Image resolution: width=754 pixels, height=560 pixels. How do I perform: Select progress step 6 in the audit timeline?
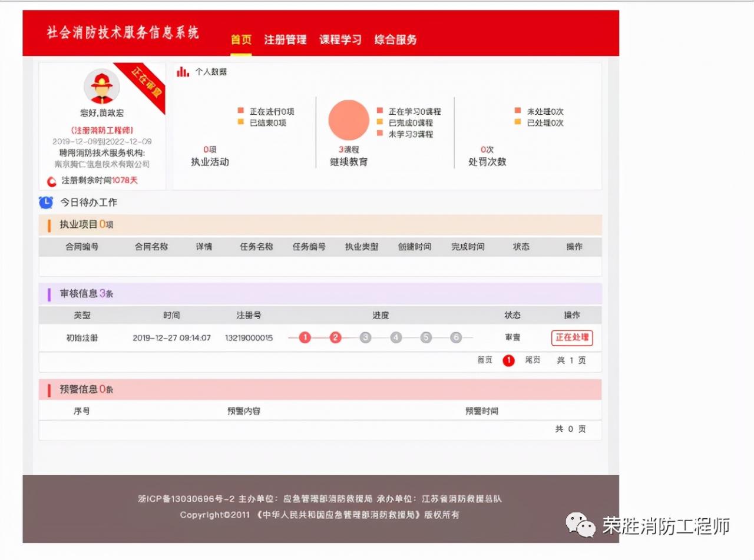457,337
